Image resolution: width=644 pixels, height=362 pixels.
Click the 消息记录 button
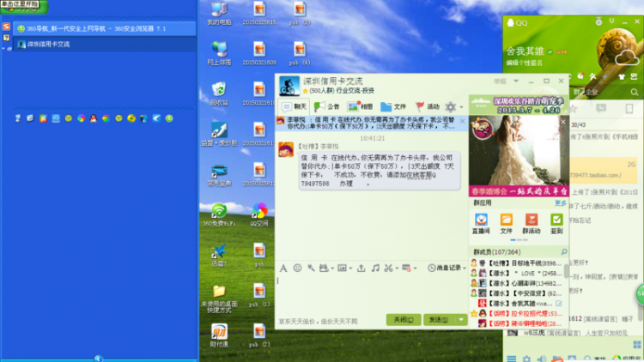444,268
